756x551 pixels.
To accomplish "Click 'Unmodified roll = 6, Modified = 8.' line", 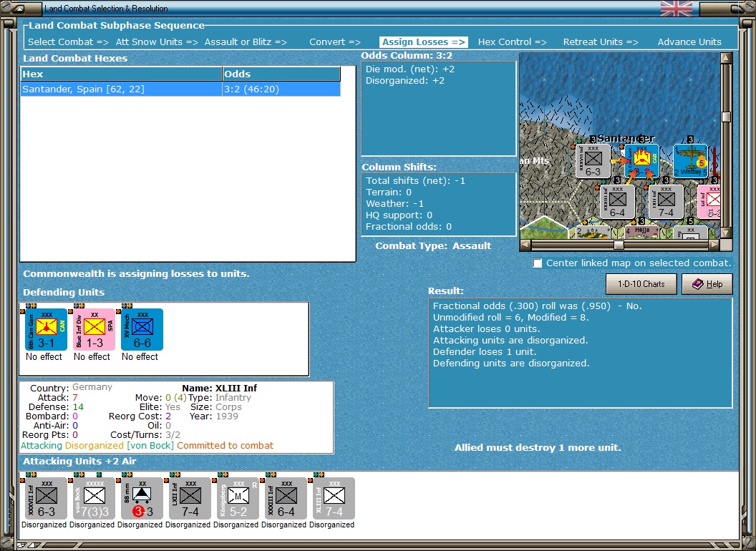I will (x=510, y=317).
